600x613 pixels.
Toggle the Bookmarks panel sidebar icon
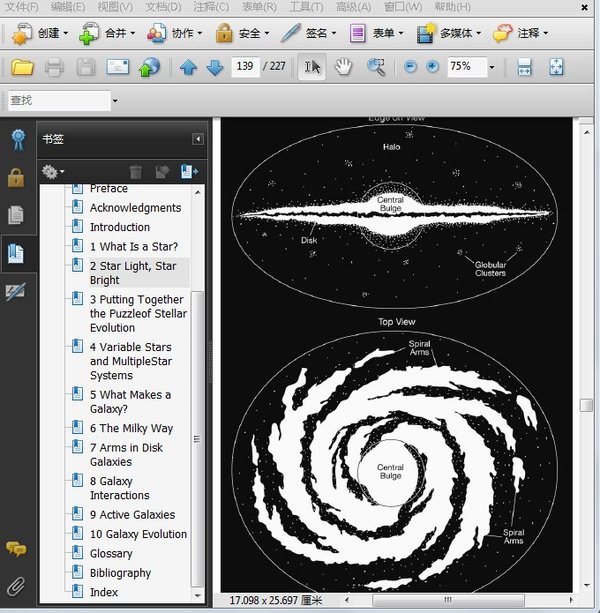click(16, 253)
